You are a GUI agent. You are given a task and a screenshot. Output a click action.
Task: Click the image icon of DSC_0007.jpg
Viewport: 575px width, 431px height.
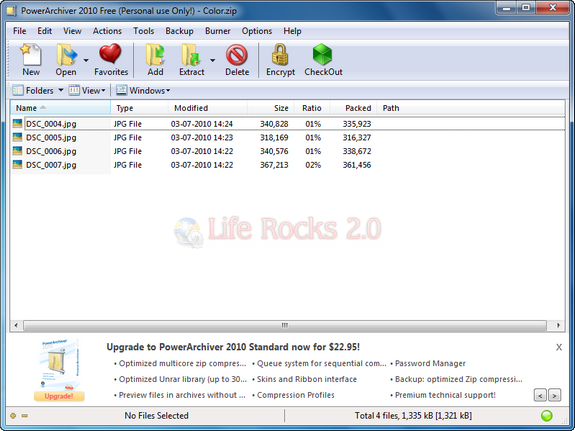click(x=17, y=164)
